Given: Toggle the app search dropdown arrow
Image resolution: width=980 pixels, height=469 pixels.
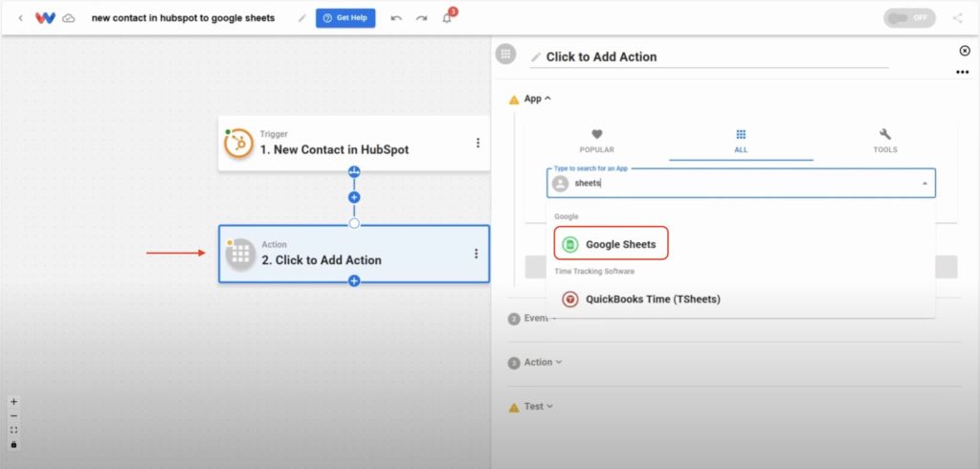Looking at the screenshot, I should click(x=924, y=184).
